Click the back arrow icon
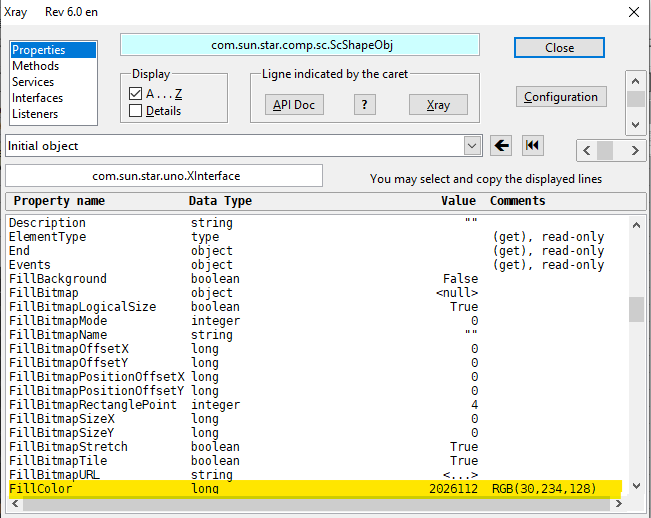 [x=502, y=146]
